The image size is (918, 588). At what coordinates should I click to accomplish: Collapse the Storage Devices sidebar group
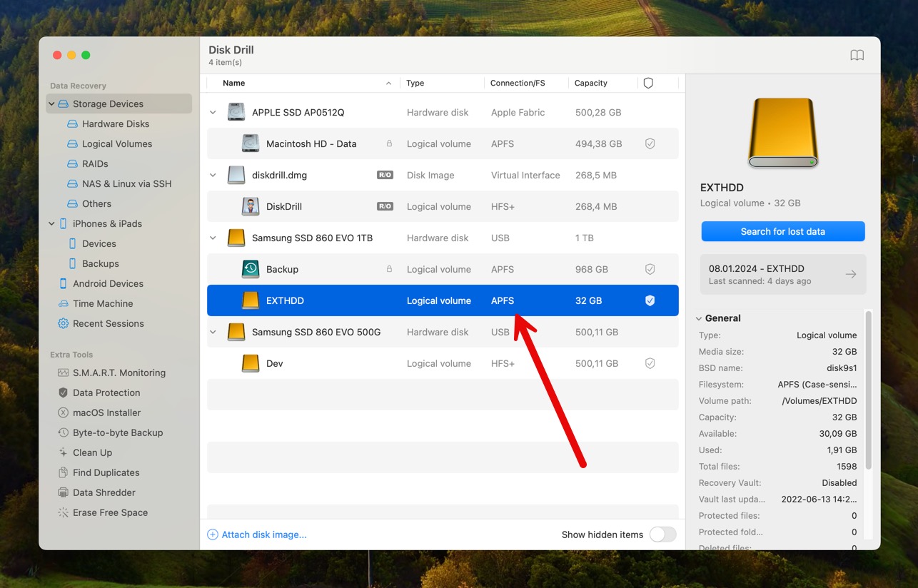tap(51, 104)
